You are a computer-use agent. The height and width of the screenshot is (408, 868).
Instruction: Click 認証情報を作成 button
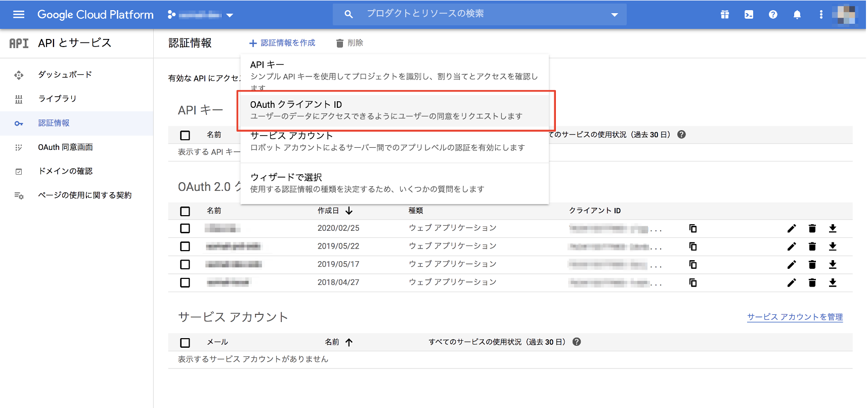pyautogui.click(x=282, y=43)
